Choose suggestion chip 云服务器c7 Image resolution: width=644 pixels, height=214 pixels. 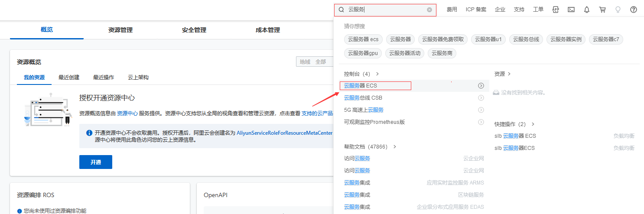click(x=606, y=39)
